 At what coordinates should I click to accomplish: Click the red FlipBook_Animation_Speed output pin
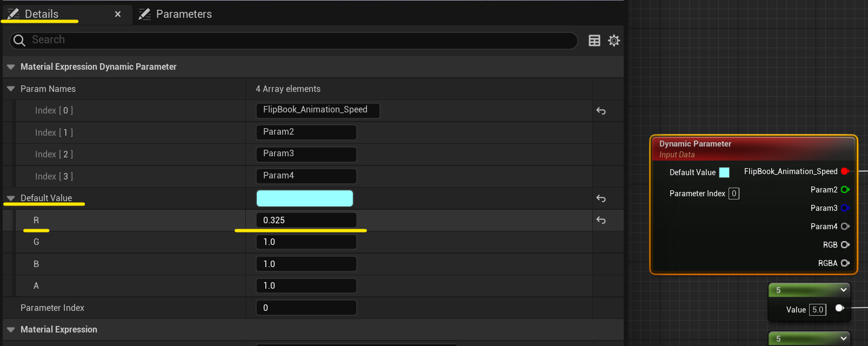(x=845, y=171)
